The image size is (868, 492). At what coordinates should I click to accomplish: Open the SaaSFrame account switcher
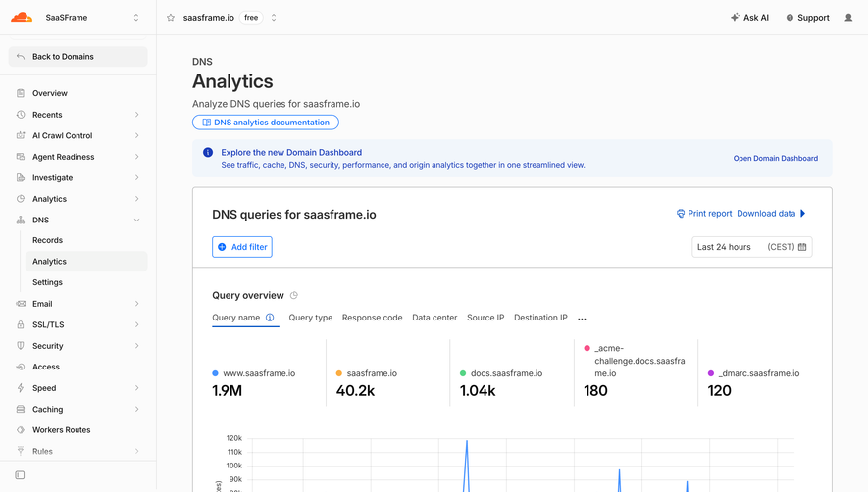(136, 18)
